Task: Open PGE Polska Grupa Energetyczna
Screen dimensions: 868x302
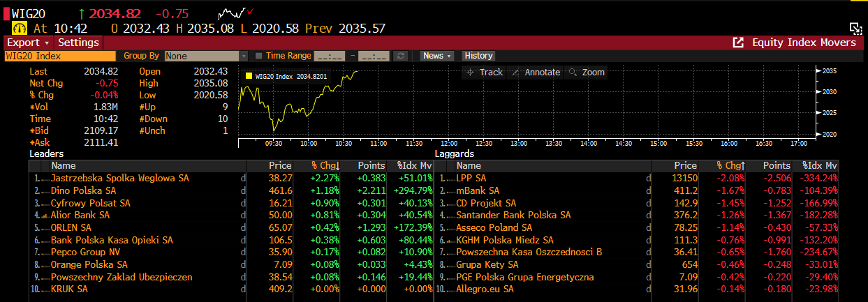Action: pyautogui.click(x=525, y=277)
